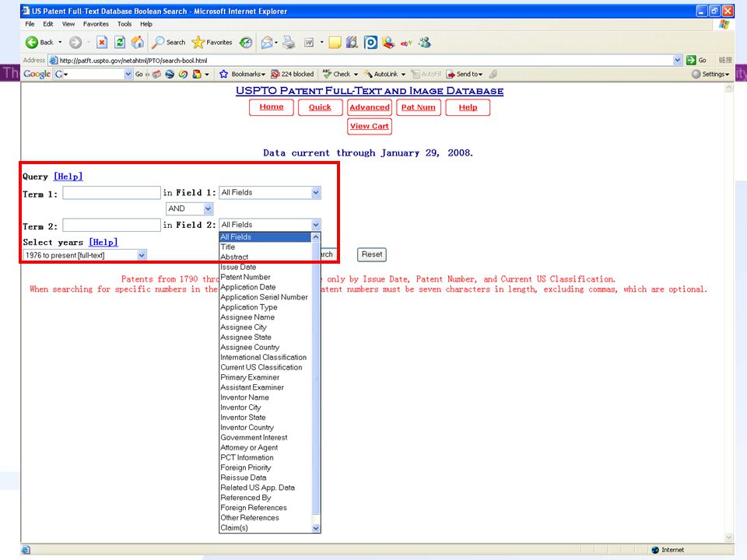Image resolution: width=747 pixels, height=560 pixels.
Task: Expand the Address bar history dropdown
Action: [x=678, y=61]
